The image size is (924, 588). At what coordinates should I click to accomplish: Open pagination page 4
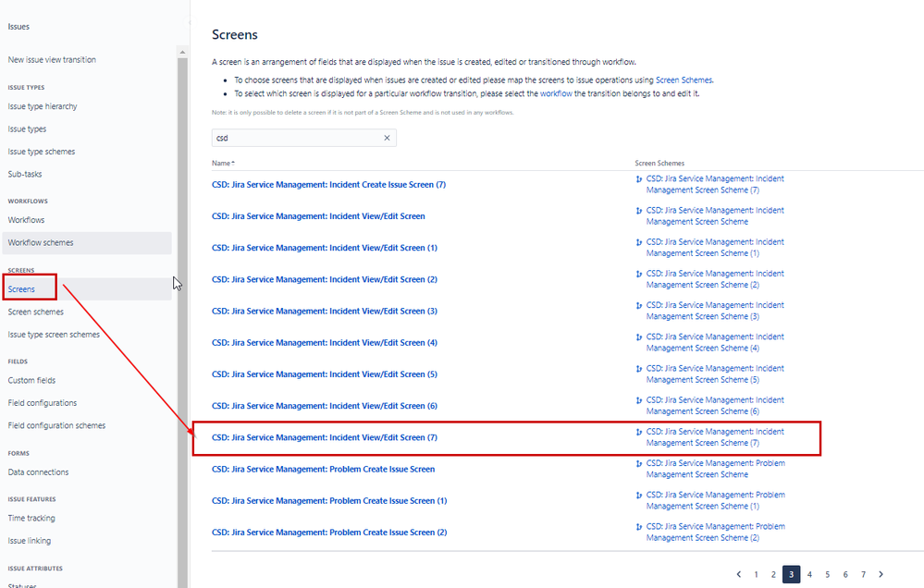(809, 574)
